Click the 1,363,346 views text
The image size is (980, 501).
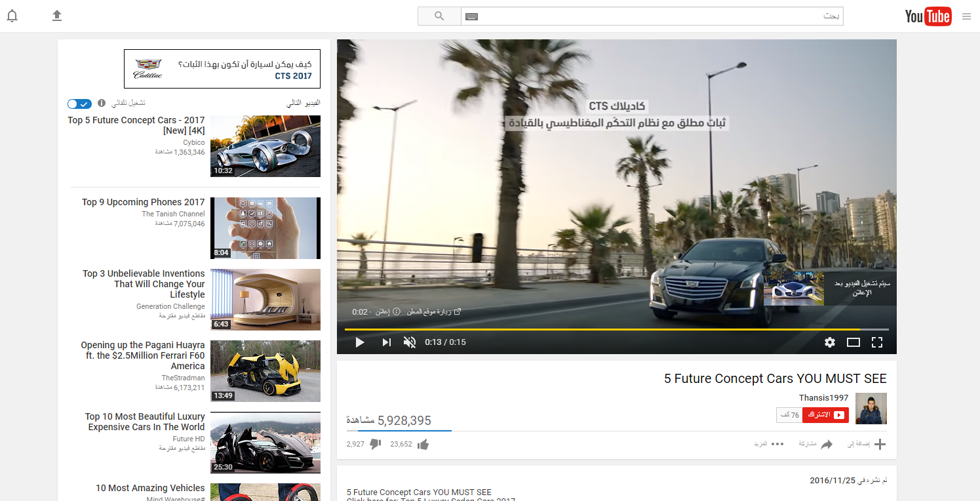pyautogui.click(x=180, y=152)
